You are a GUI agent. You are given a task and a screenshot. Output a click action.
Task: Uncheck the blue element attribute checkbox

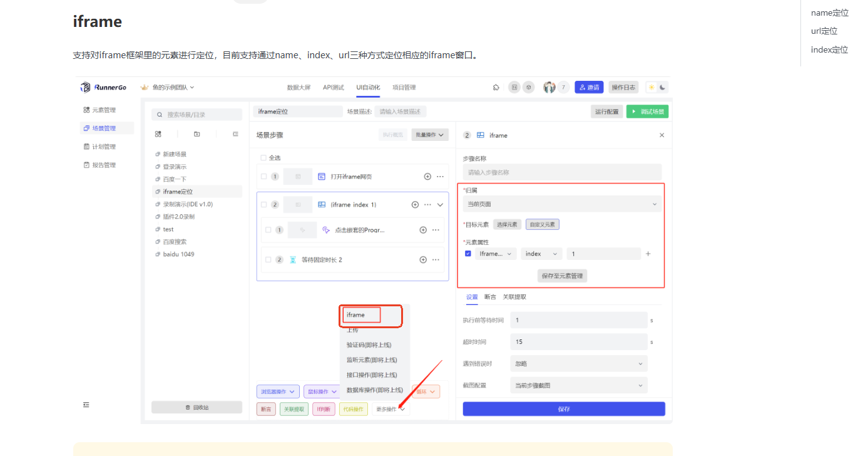[468, 254]
